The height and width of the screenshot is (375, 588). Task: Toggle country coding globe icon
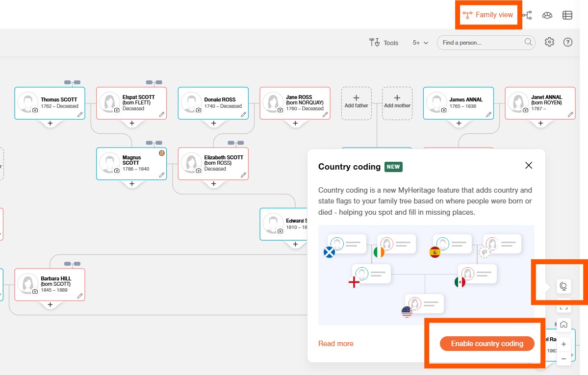click(563, 286)
